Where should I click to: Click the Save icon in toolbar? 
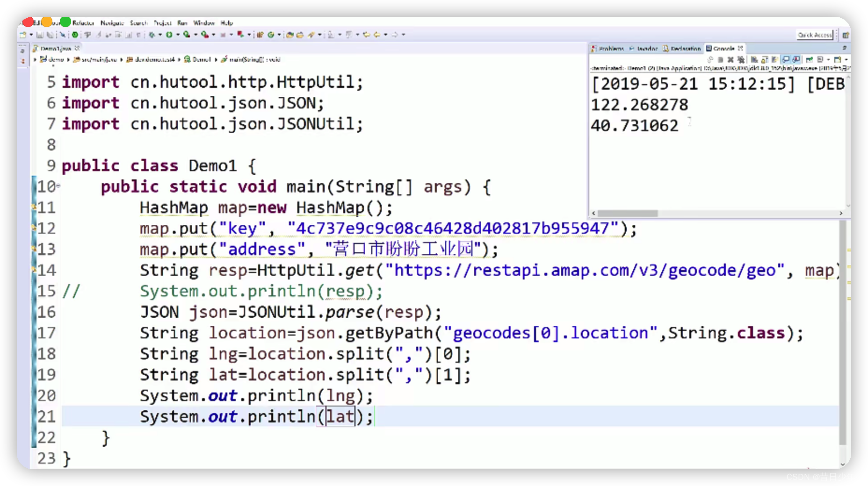click(x=40, y=35)
